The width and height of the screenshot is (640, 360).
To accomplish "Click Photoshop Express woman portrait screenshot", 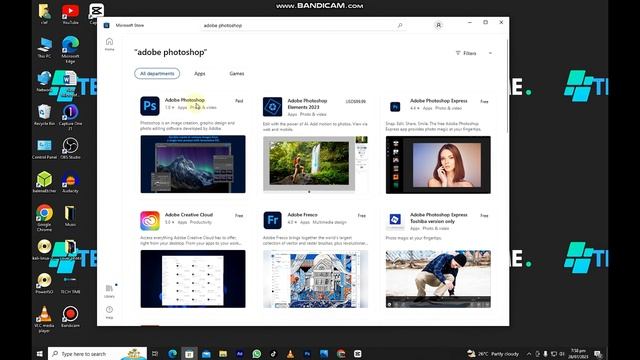I will pyautogui.click(x=438, y=165).
